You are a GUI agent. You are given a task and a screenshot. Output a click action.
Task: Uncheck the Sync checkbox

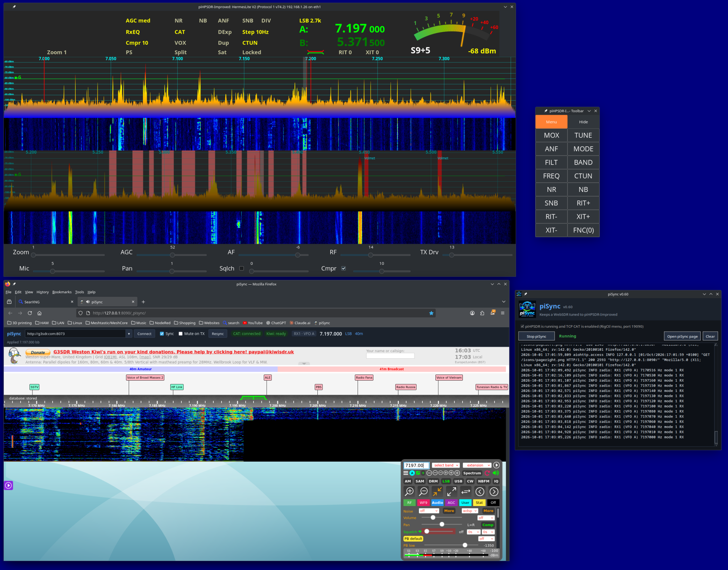(162, 334)
